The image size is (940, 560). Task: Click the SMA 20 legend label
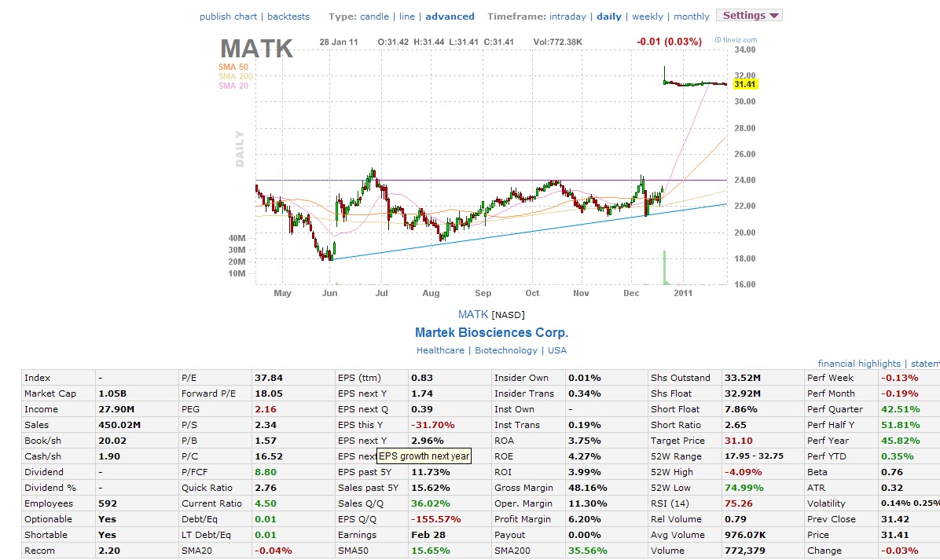233,86
